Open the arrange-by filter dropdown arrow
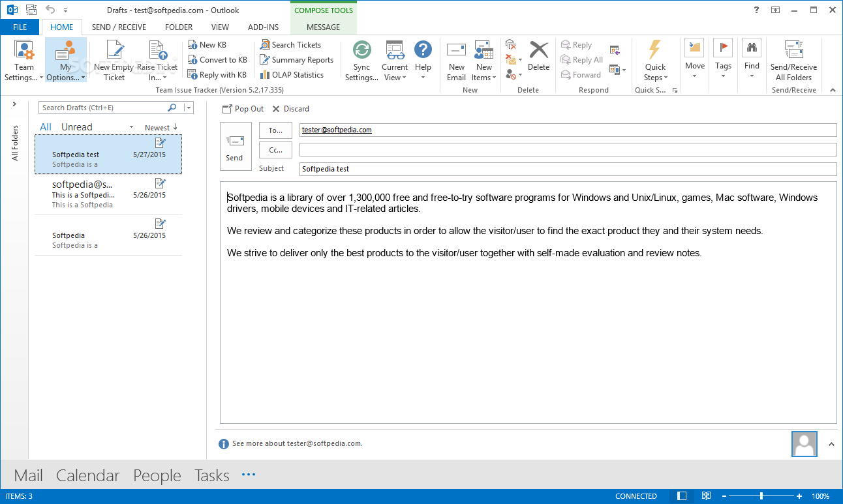This screenshot has height=504, width=843. (132, 128)
